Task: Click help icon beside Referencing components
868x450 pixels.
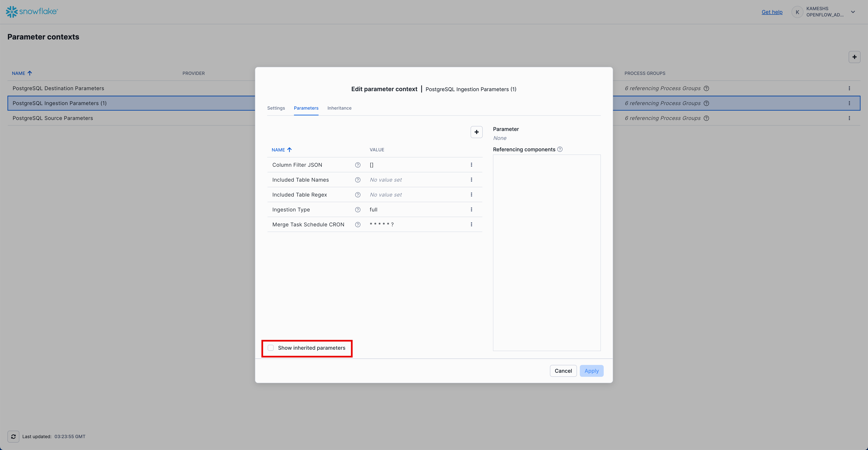Action: point(560,149)
